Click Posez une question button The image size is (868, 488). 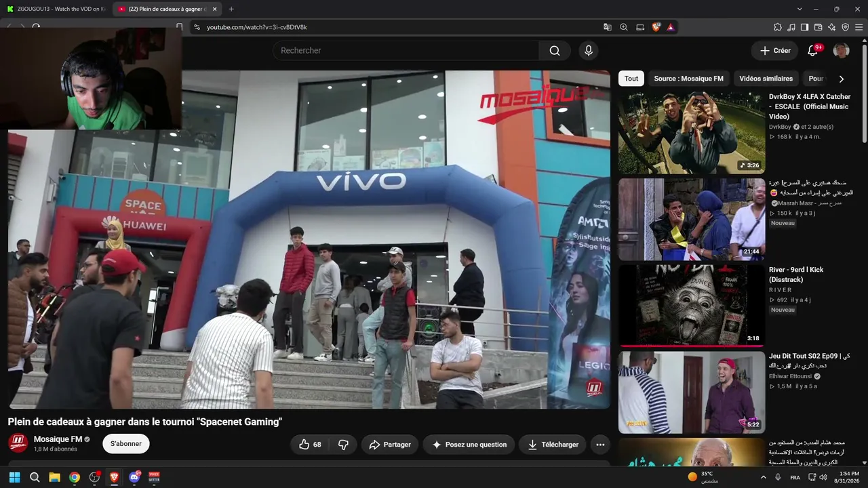coord(469,445)
